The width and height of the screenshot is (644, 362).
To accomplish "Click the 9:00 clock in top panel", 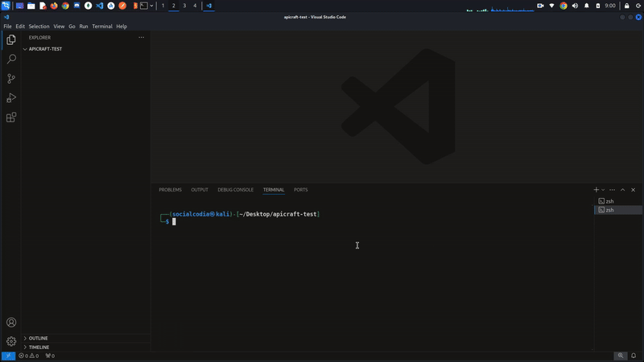I will click(x=610, y=6).
